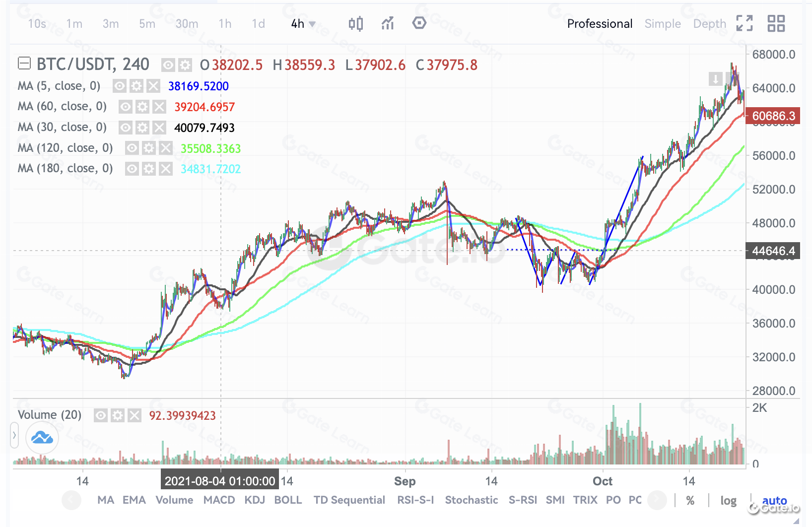Screen dimensions: 812x527
Task: Remove the MA (180, close, 0) indicator
Action: [x=166, y=169]
